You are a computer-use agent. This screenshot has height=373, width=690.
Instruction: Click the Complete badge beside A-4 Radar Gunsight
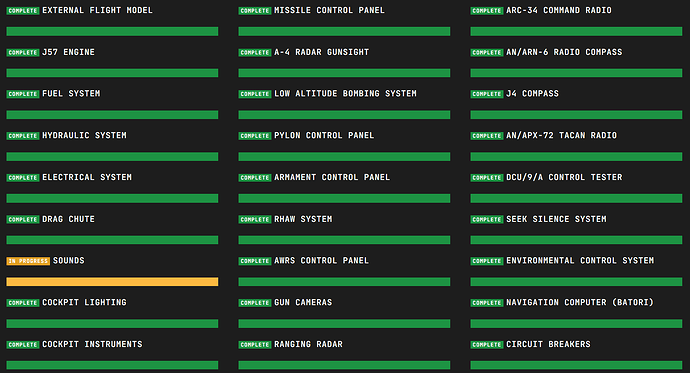click(255, 52)
